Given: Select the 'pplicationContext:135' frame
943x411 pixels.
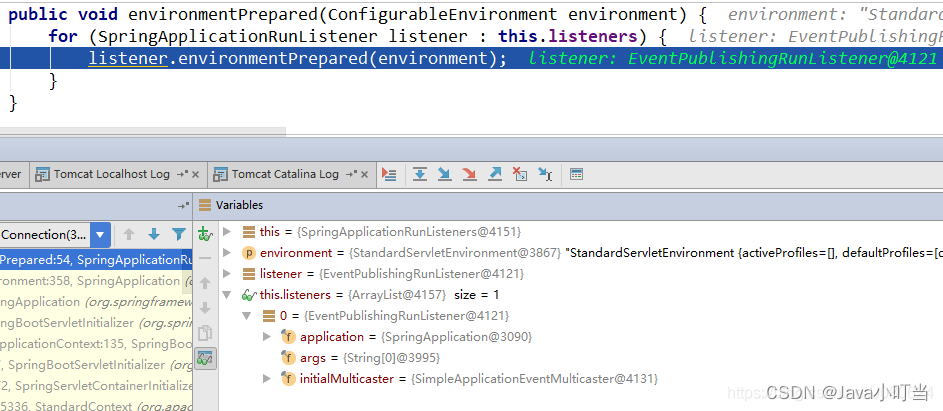Looking at the screenshot, I should [96, 344].
